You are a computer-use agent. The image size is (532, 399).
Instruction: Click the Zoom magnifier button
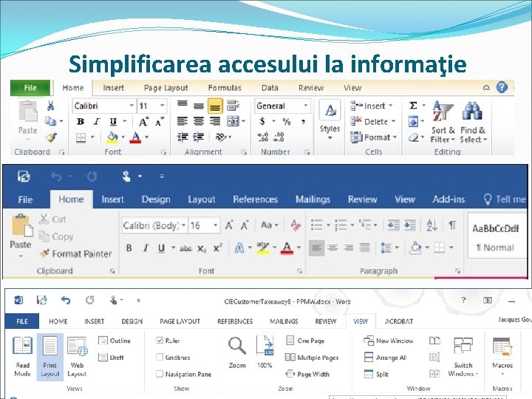coord(237,353)
